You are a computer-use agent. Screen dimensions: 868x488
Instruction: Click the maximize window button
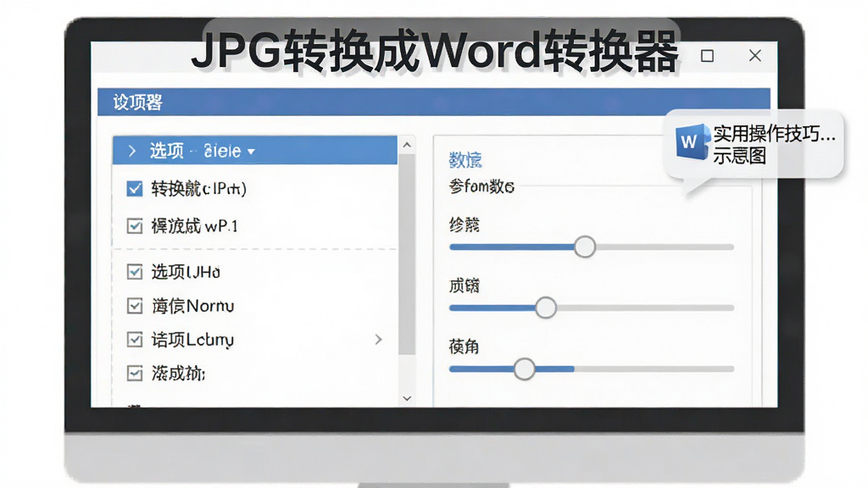click(x=707, y=56)
